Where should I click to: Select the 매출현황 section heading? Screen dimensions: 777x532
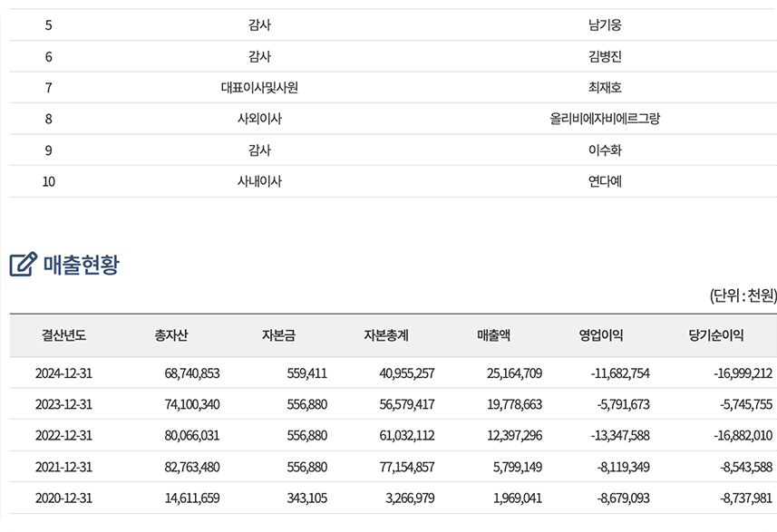(82, 265)
